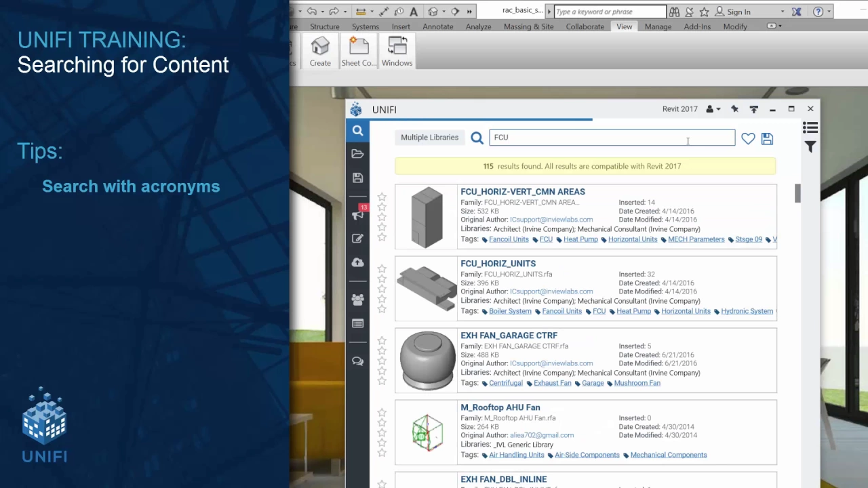Open the FCU_HORIZ-VERT_CMN AREAS result title
The height and width of the screenshot is (488, 868).
click(523, 192)
